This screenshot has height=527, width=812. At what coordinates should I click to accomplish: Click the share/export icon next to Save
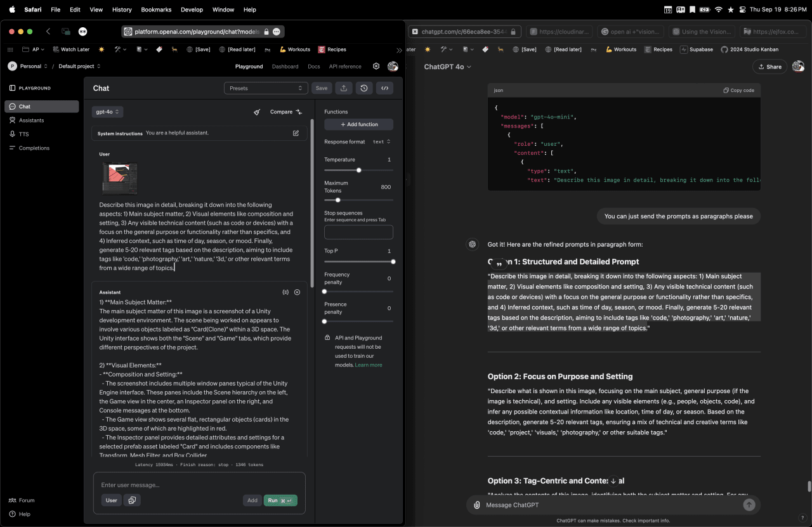[x=343, y=88]
